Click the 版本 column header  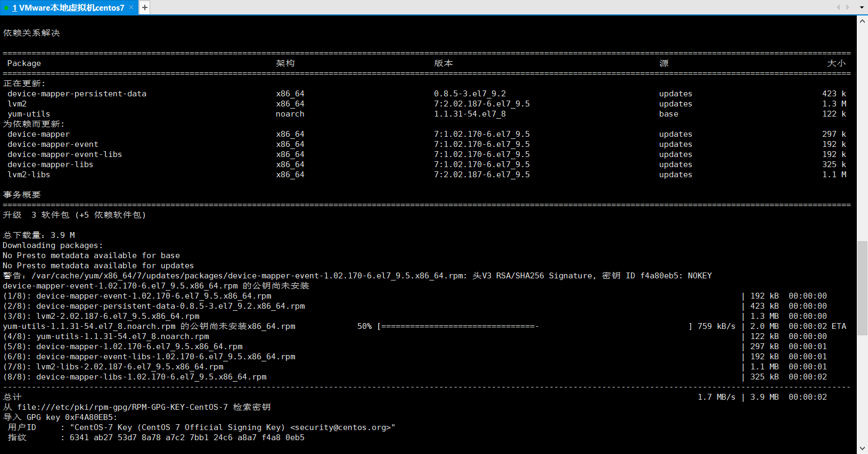click(444, 63)
